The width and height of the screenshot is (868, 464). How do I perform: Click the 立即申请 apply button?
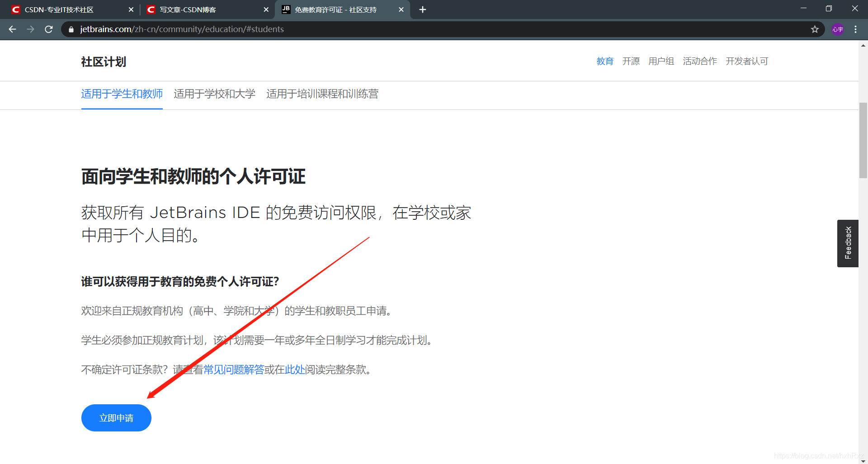pos(116,418)
